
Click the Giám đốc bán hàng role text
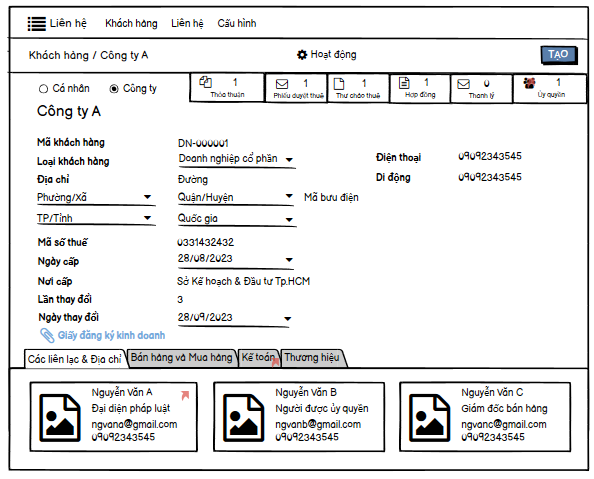(x=504, y=409)
